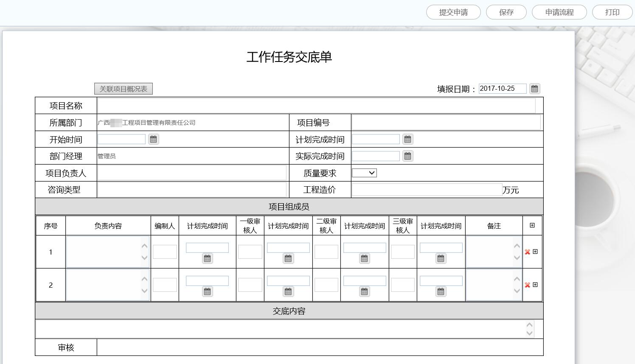635x364 pixels.
Task: Expand the 质量要求 dropdown
Action: pos(364,173)
